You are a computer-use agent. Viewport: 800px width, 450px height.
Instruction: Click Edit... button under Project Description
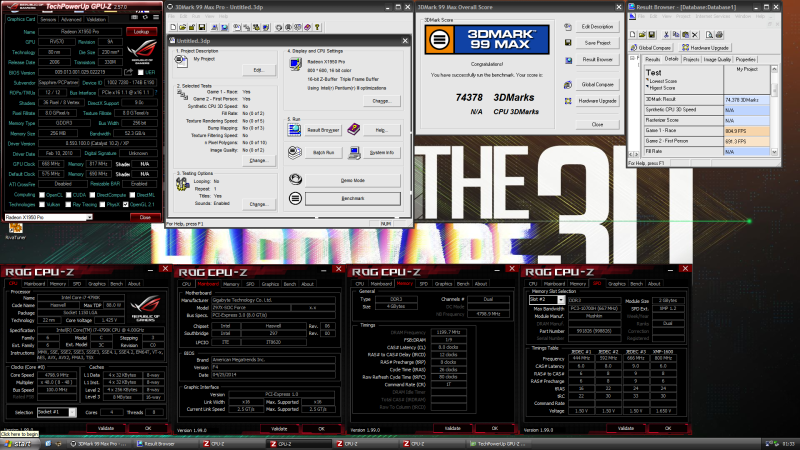(259, 70)
